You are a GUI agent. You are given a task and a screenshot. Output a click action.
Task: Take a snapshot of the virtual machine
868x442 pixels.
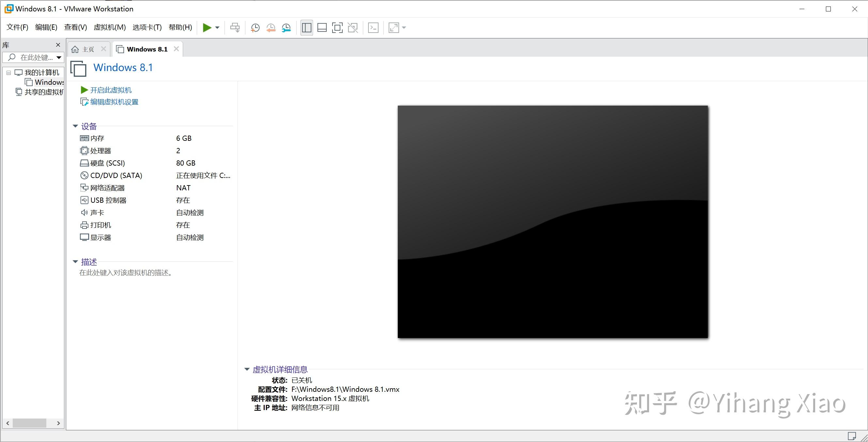pyautogui.click(x=255, y=27)
